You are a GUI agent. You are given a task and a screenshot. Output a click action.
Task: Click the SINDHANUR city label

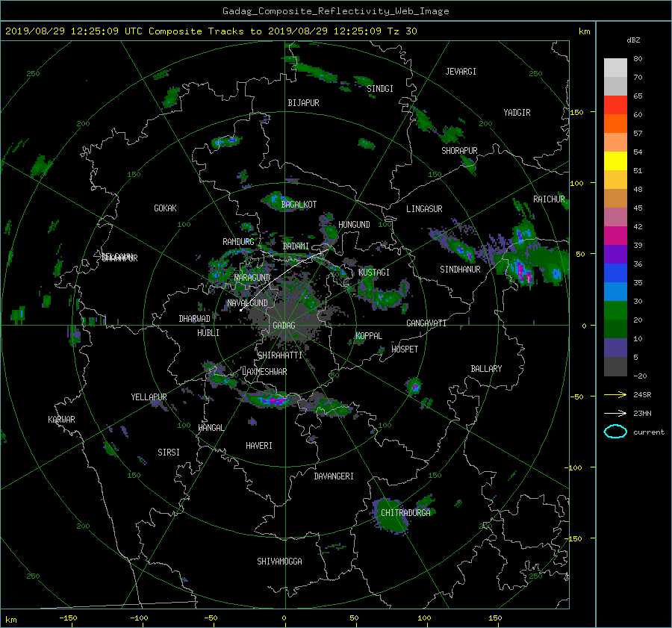460,270
